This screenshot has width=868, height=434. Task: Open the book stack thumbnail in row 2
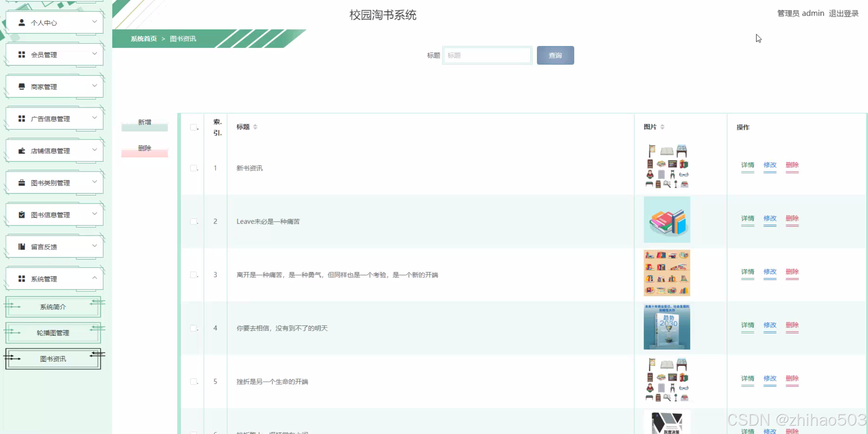pyautogui.click(x=666, y=220)
